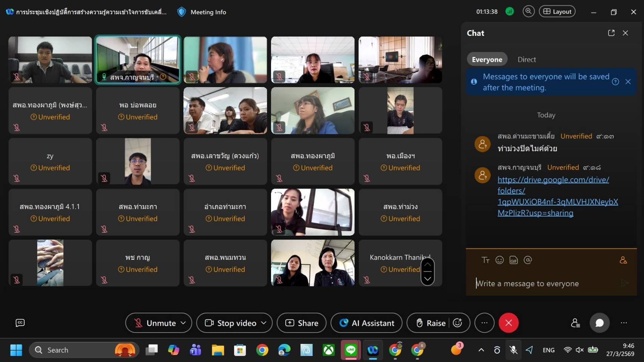644x362 pixels.
Task: Open the participants panel icon
Action: pyautogui.click(x=575, y=323)
